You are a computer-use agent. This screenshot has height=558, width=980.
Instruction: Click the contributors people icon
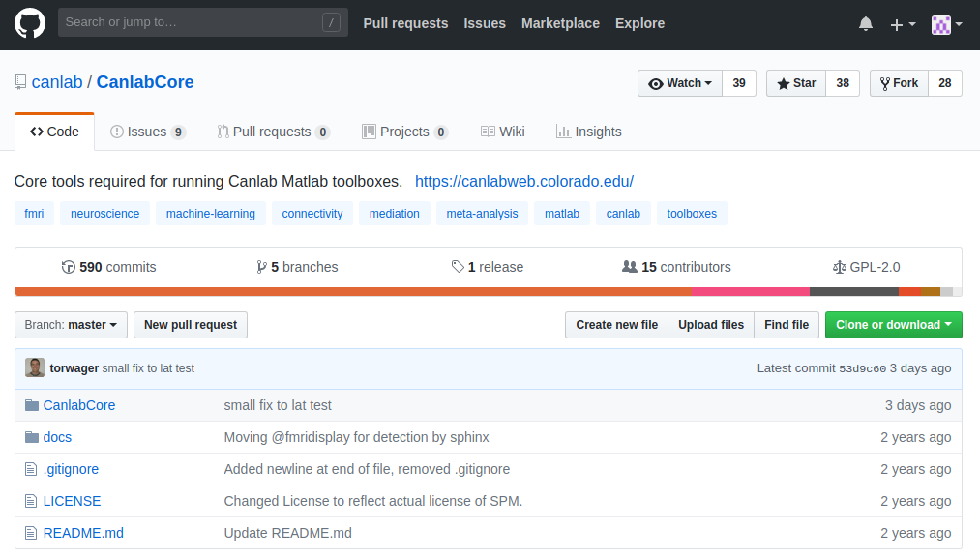click(x=630, y=267)
